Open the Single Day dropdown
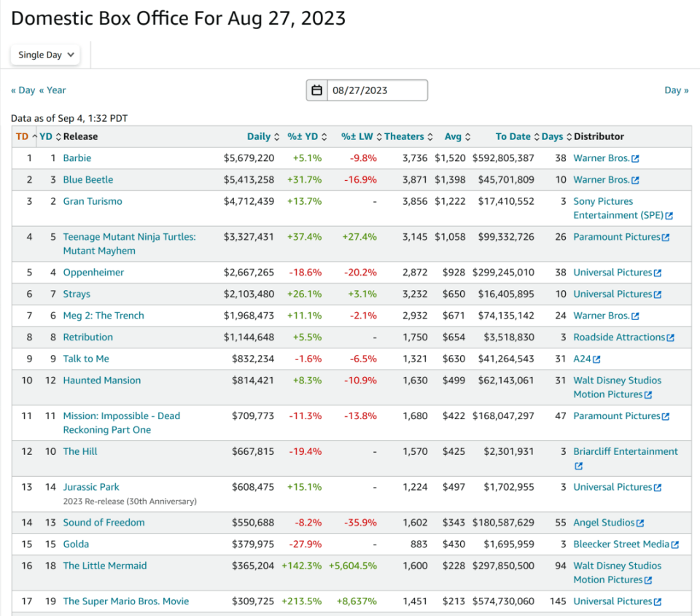This screenshot has width=700, height=616. tap(45, 55)
